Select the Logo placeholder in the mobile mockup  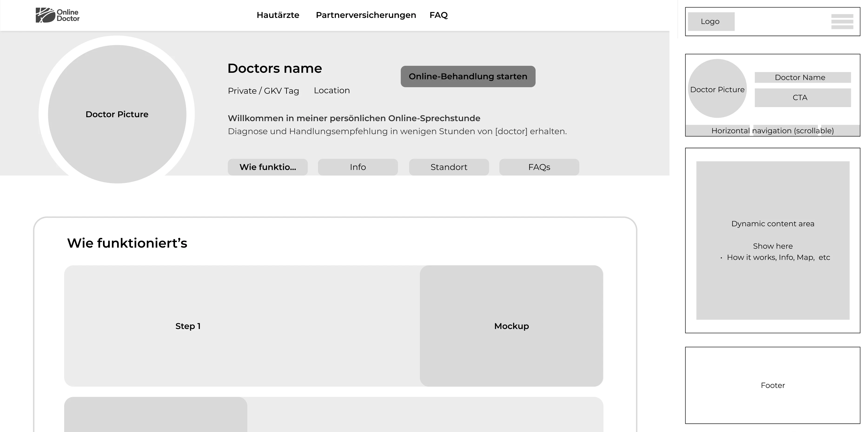pyautogui.click(x=711, y=21)
